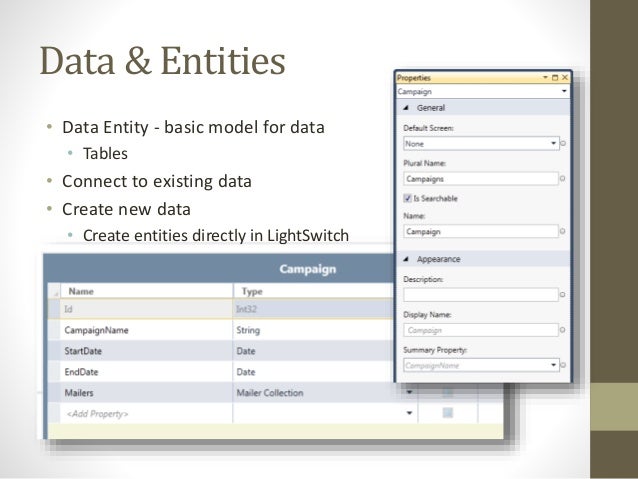Open the Default Screen dropdown
The width and height of the screenshot is (638, 479).
pos(553,144)
